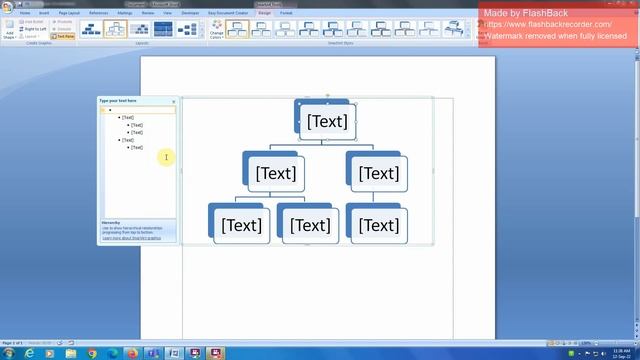
Task: Apply the last 3-D SmartArt style thumbnail
Action: tap(453, 29)
